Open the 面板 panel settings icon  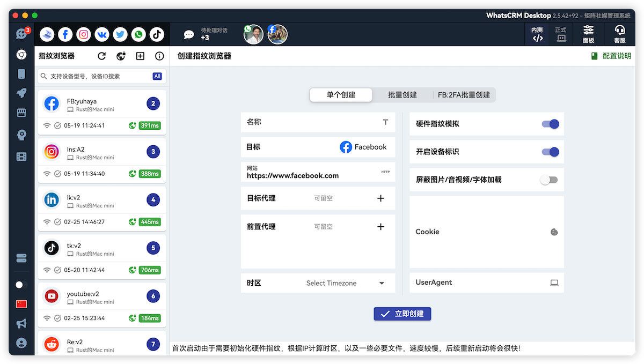point(588,35)
